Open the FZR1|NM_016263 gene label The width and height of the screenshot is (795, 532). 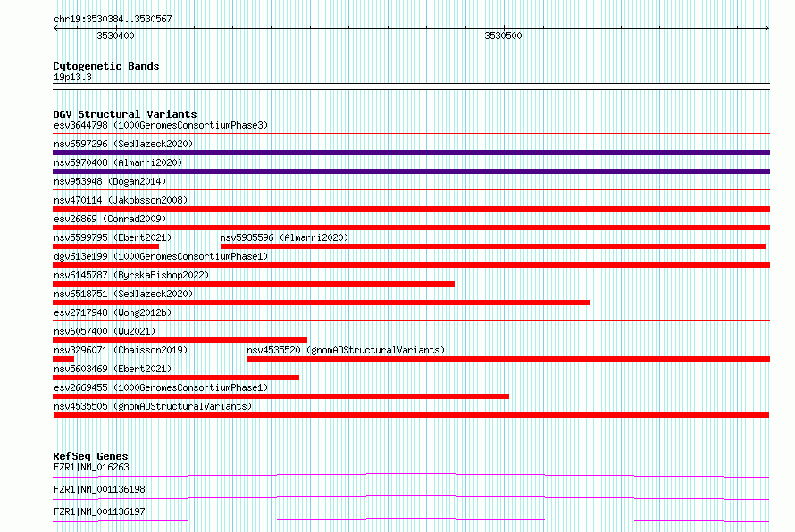coord(91,467)
